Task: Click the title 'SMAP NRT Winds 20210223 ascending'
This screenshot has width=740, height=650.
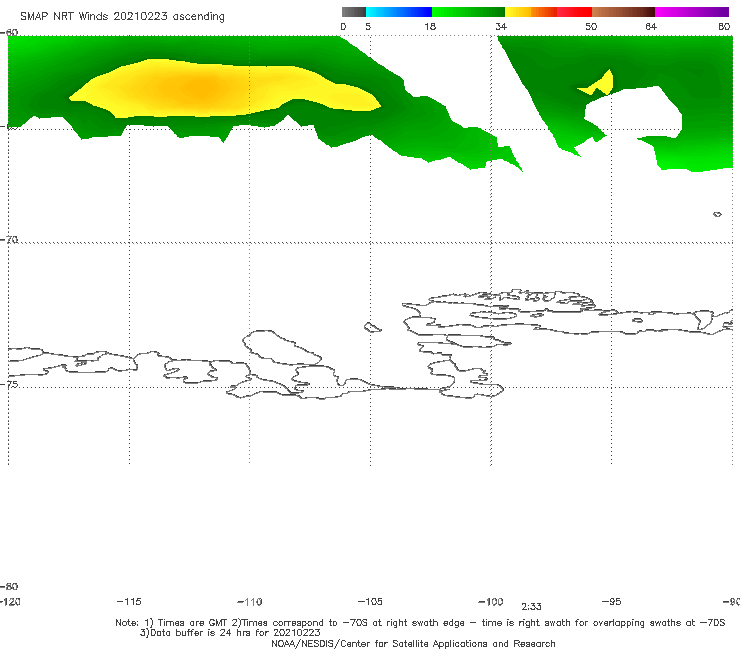Action: 122,16
